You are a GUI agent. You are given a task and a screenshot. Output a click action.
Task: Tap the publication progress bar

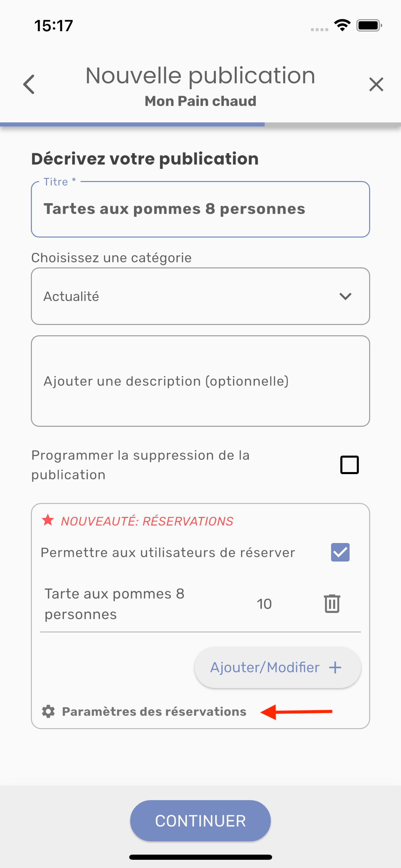pos(200,124)
